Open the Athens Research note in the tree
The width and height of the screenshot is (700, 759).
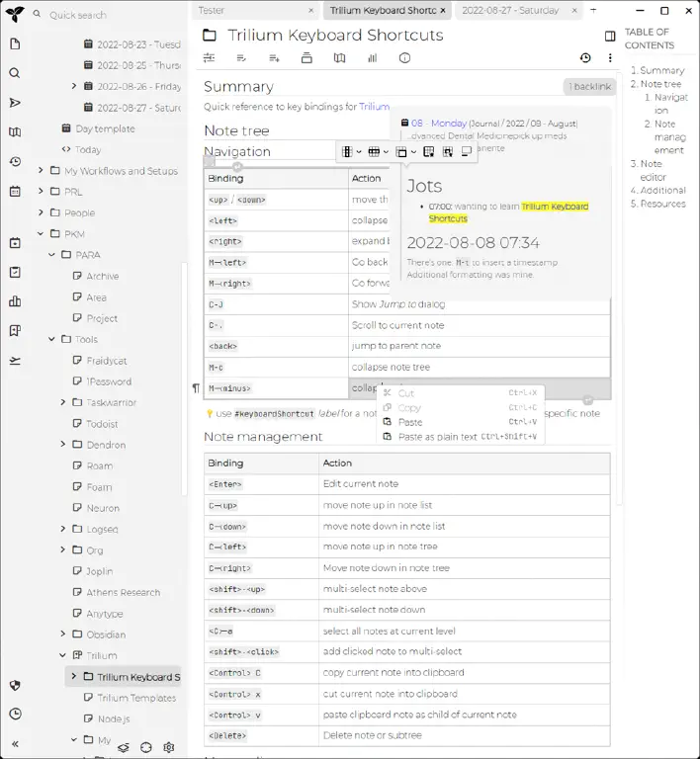pos(123,592)
